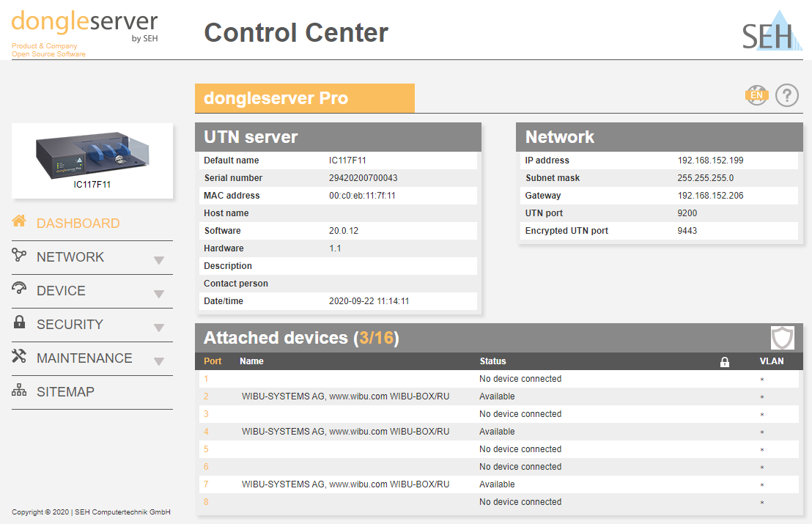Open the NETWORK menu item
The image size is (812, 524).
(70, 257)
